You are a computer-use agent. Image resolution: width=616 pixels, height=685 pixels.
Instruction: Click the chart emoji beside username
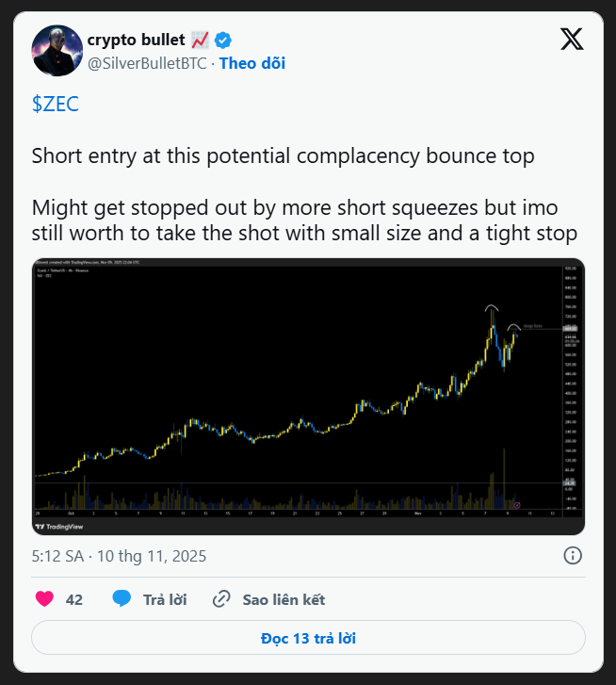200,40
